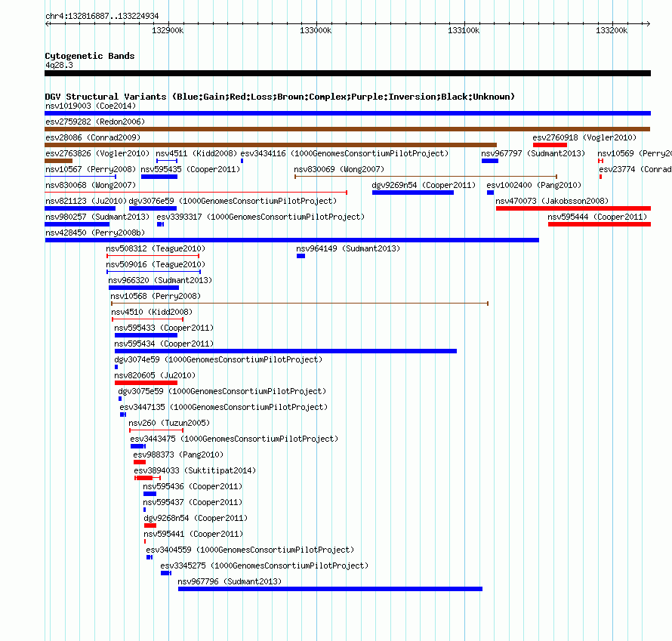Select the long blue nsv428450 bar
This screenshot has height=641, width=672.
pos(292,240)
